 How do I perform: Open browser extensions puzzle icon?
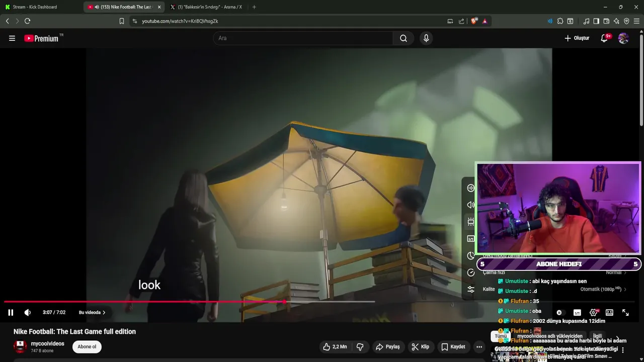(x=560, y=21)
